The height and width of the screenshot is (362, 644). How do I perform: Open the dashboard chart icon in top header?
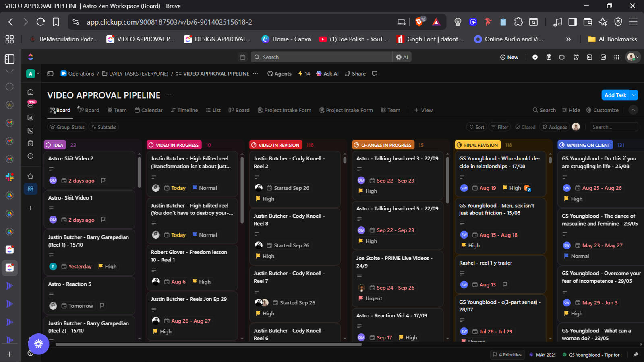(603, 57)
